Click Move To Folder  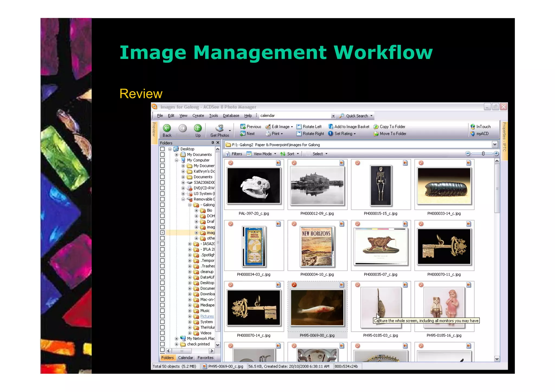390,133
